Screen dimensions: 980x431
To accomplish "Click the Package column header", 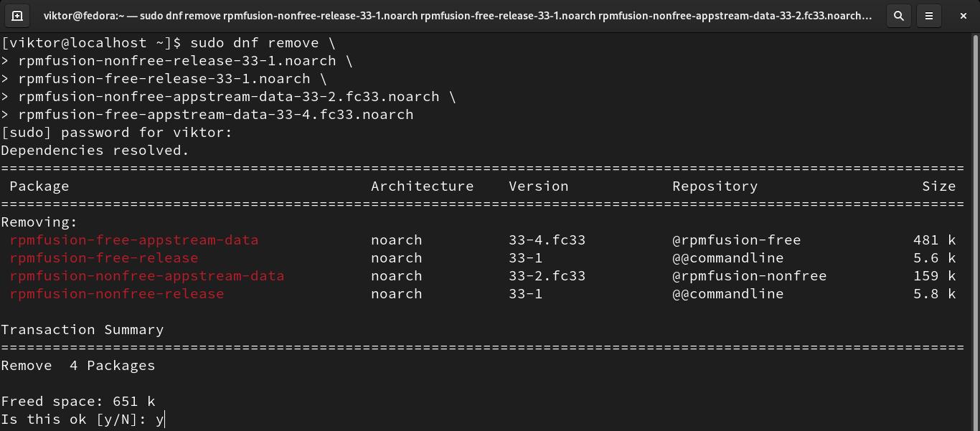I will click(39, 186).
